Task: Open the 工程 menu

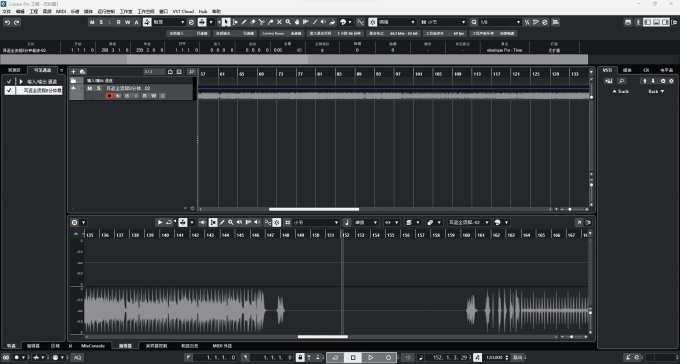Action: click(33, 12)
